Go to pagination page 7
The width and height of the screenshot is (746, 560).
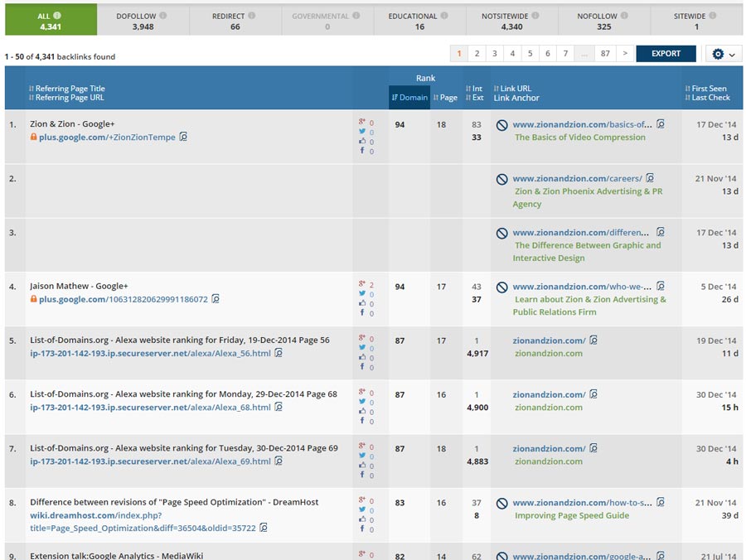click(565, 54)
